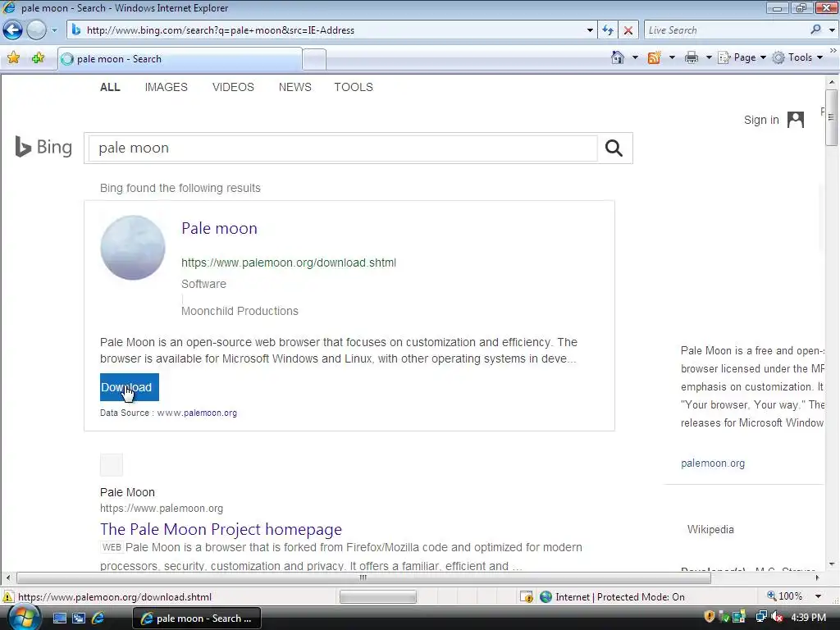840x630 pixels.
Task: Click the Bing search box containing pale moon
Action: click(343, 148)
